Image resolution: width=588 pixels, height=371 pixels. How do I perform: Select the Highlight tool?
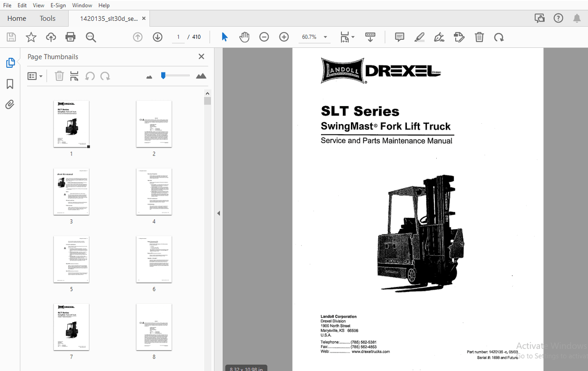[419, 37]
